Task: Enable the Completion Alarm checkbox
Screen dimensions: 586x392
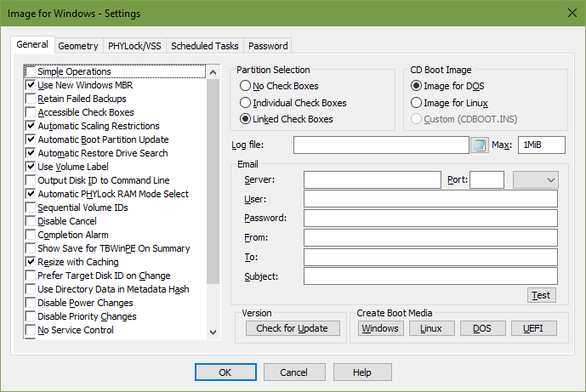Action: [x=31, y=235]
